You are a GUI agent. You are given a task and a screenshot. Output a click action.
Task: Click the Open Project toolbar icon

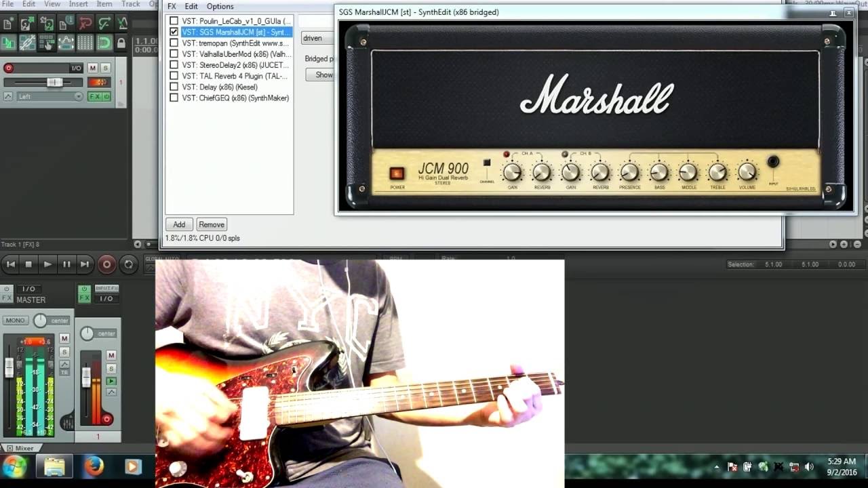[27, 24]
